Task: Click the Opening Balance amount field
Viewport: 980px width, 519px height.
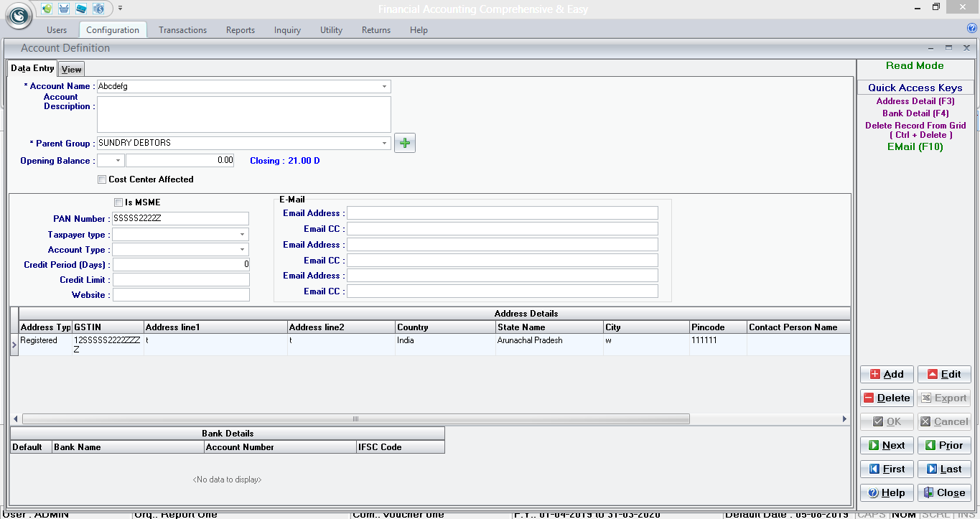Action: click(x=180, y=161)
